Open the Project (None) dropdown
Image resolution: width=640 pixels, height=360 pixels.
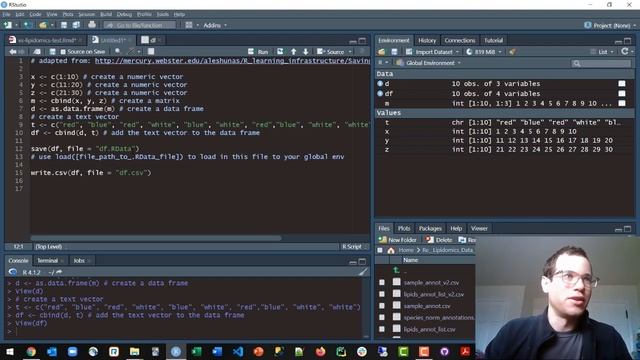(610, 25)
